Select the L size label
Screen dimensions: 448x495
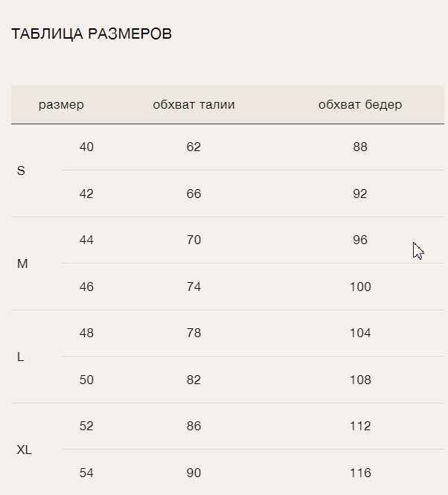pos(21,357)
